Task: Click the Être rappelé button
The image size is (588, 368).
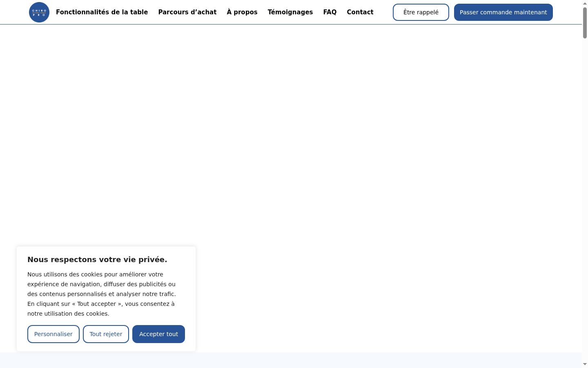Action: click(x=421, y=12)
